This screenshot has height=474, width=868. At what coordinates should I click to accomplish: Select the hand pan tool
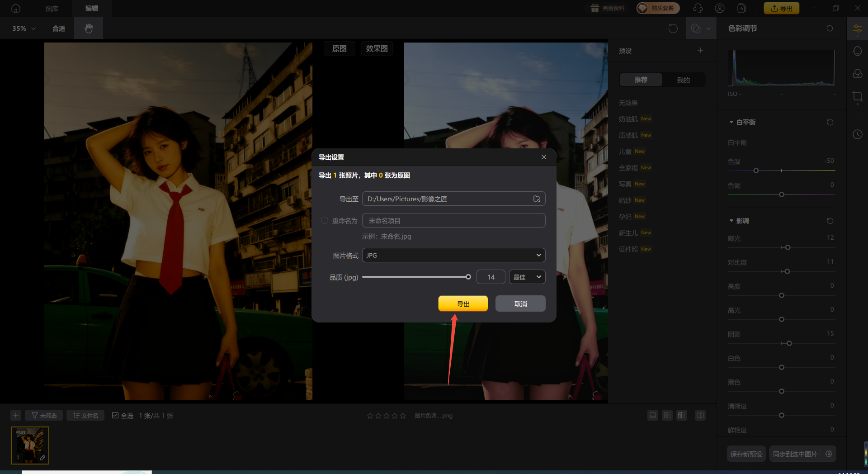tap(89, 28)
